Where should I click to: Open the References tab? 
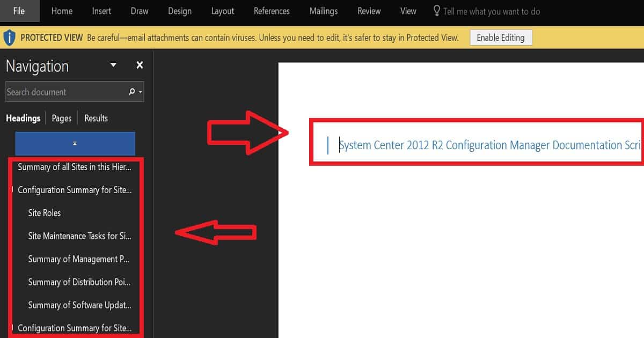coord(272,11)
